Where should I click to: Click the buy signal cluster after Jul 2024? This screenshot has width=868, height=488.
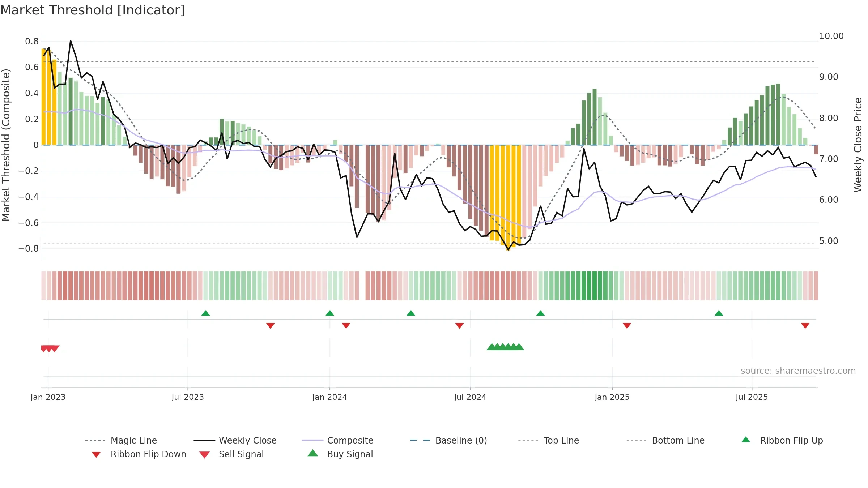[x=505, y=347]
